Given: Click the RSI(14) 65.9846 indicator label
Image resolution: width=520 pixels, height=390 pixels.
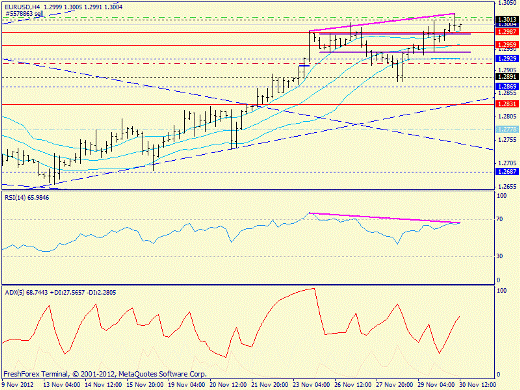Looking at the screenshot, I should 27,198.
